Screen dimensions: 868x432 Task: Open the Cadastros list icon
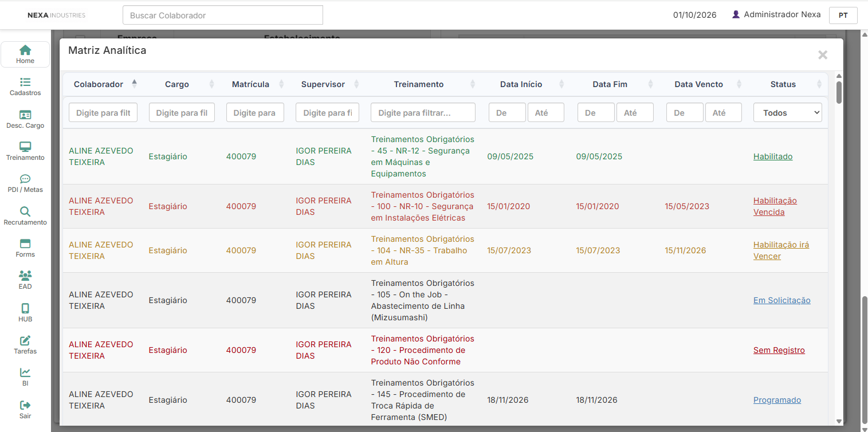(x=25, y=83)
